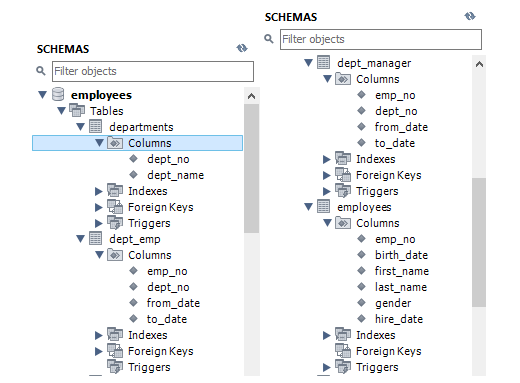
Task: Click Columns folder icon under dept_manager
Action: (x=343, y=79)
